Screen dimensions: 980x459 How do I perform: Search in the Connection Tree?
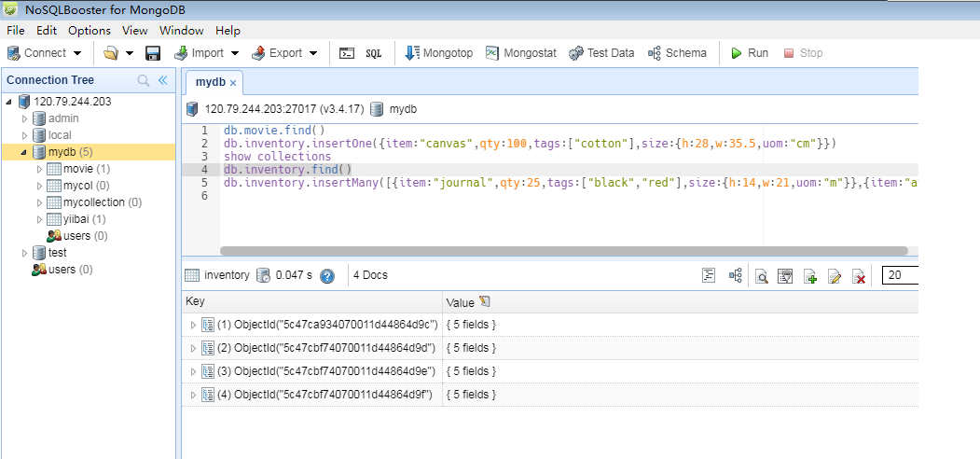coord(143,80)
